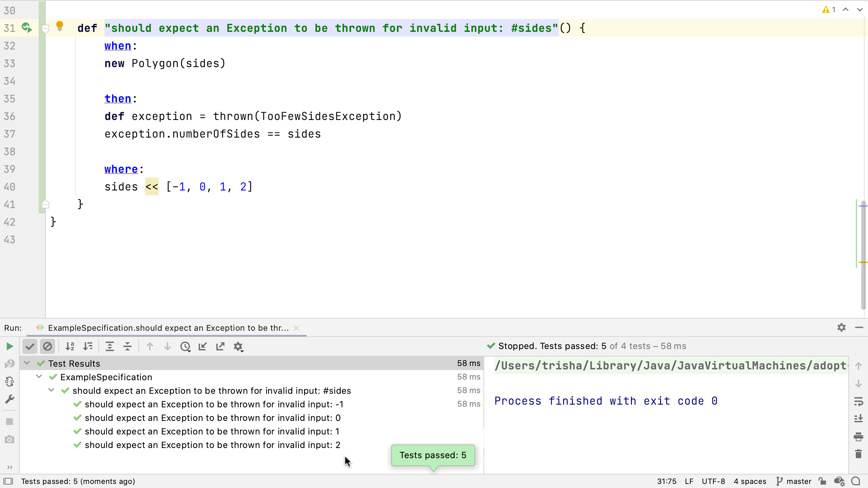
Task: Click the Show Test History clock icon
Action: pos(185,346)
